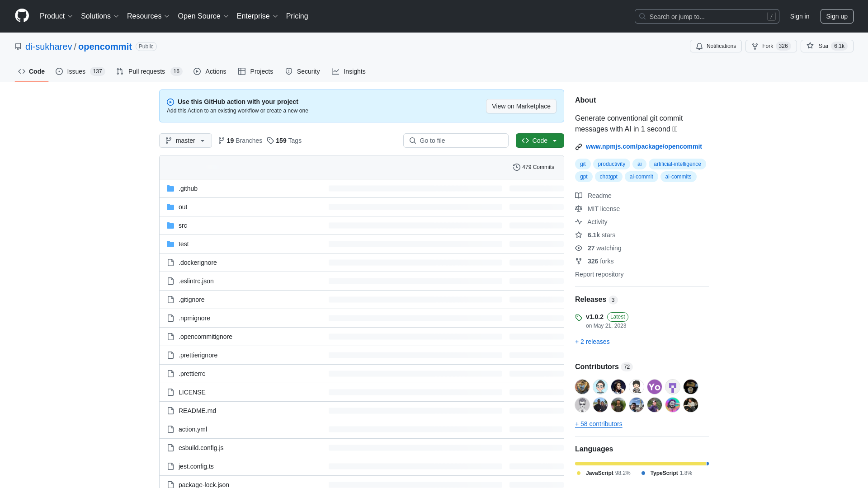Open the Readme link in About
The width and height of the screenshot is (868, 488).
[x=593, y=196]
